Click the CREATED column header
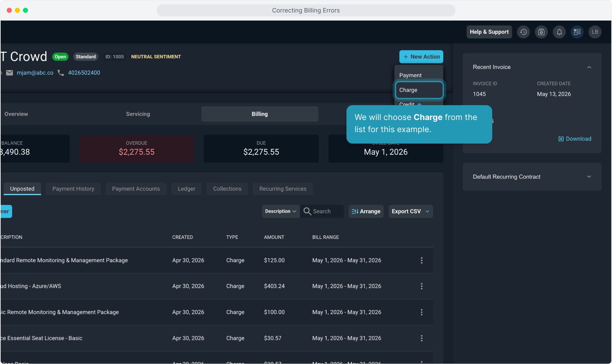Image resolution: width=612 pixels, height=364 pixels. click(x=183, y=237)
